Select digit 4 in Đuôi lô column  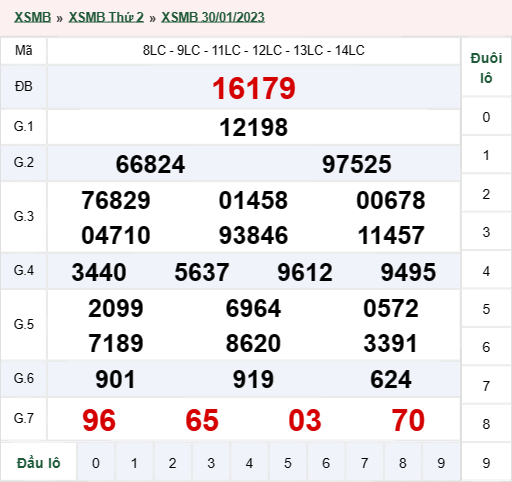[486, 271]
